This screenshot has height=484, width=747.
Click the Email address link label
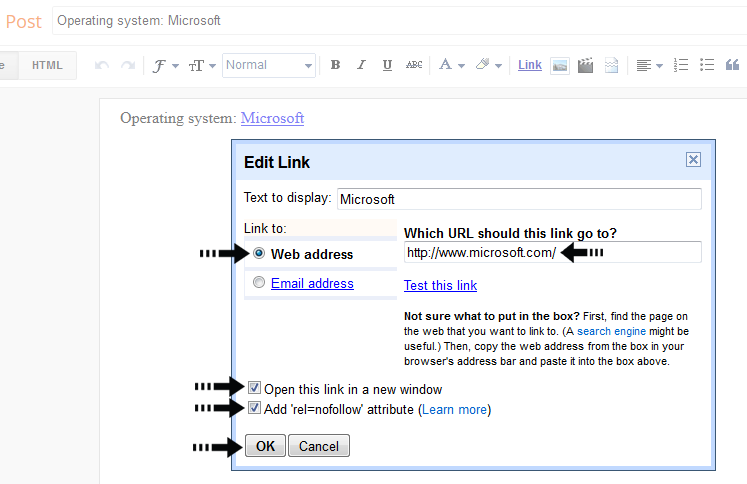[312, 283]
